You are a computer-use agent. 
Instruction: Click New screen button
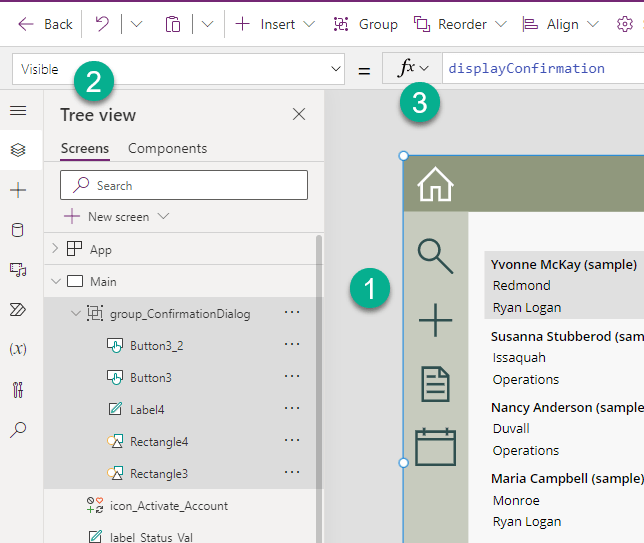pos(107,216)
